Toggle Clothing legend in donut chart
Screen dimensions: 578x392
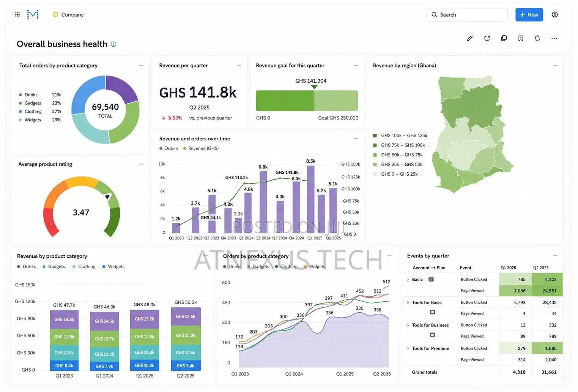[x=30, y=112]
